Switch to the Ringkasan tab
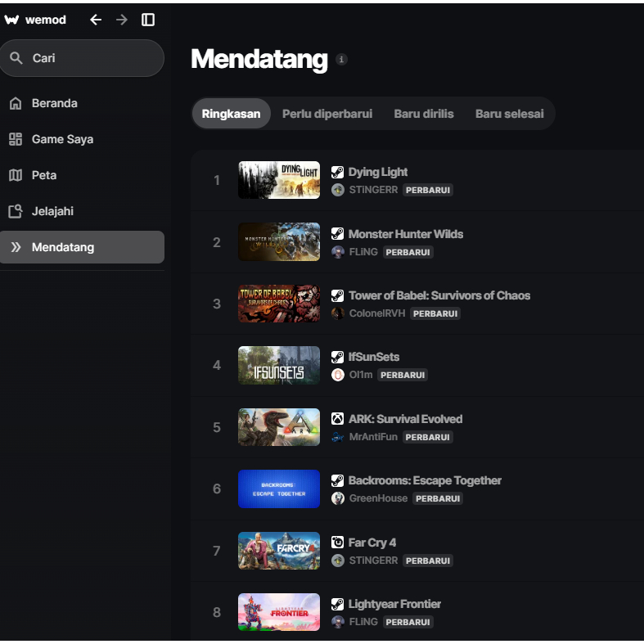Screen dimensions: 644x644 point(231,114)
